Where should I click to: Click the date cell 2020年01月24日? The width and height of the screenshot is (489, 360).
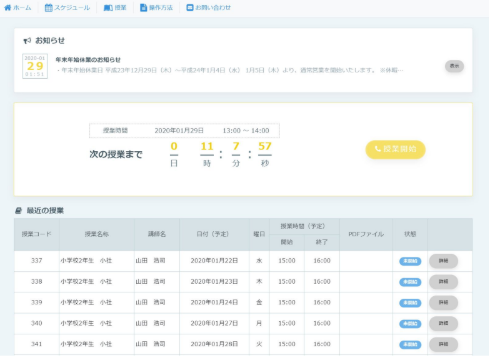(214, 302)
